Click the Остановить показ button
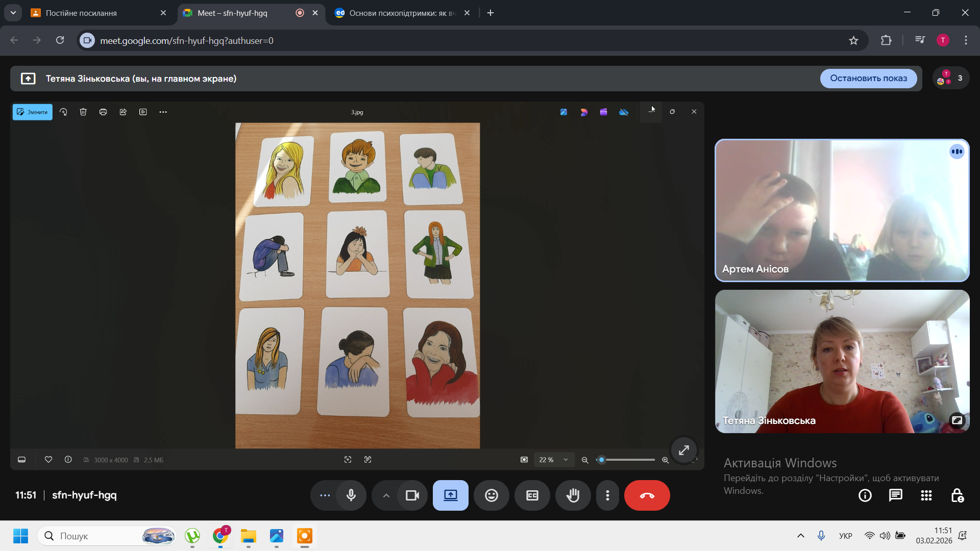This screenshot has height=551, width=980. click(868, 78)
